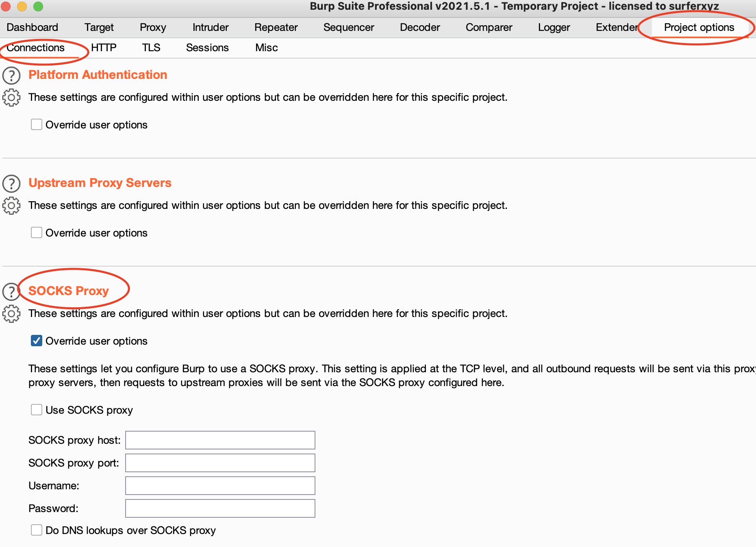Check Do DNS lookups over SOCKS proxy
The height and width of the screenshot is (547, 756).
[x=37, y=530]
